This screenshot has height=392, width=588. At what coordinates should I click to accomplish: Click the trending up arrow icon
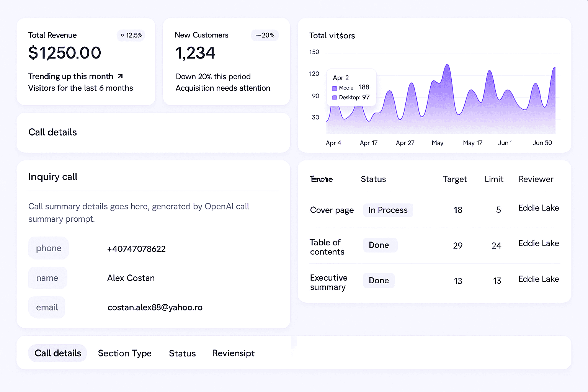[120, 76]
